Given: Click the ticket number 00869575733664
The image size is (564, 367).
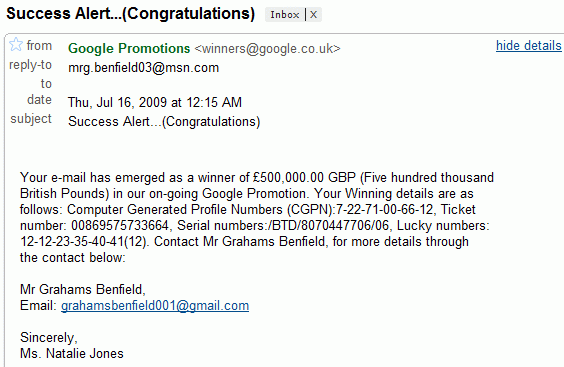Looking at the screenshot, I should pyautogui.click(x=120, y=226).
